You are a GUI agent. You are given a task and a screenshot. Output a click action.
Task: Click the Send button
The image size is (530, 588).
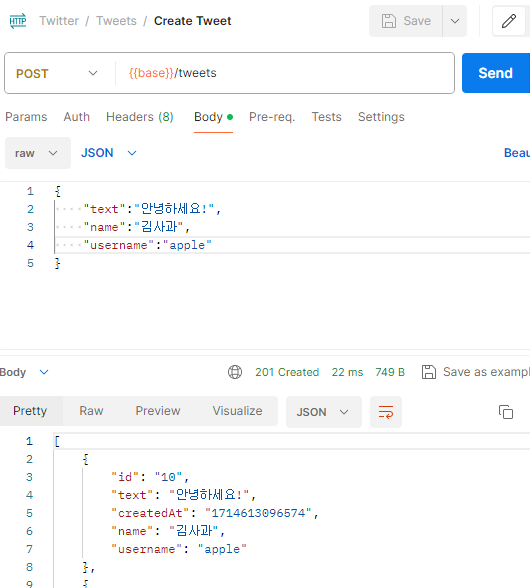click(495, 73)
